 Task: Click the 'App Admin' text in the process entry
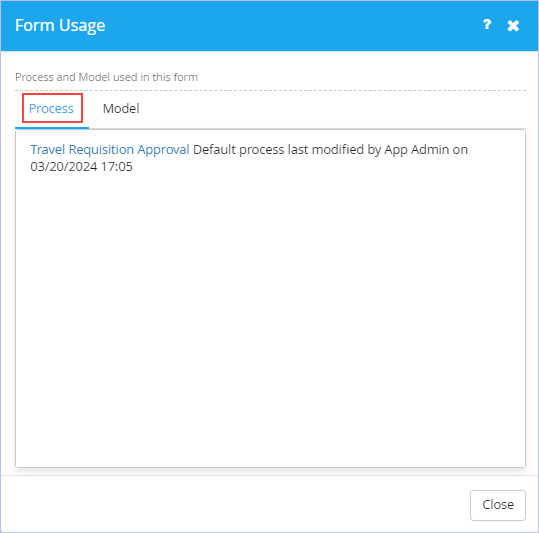click(416, 149)
